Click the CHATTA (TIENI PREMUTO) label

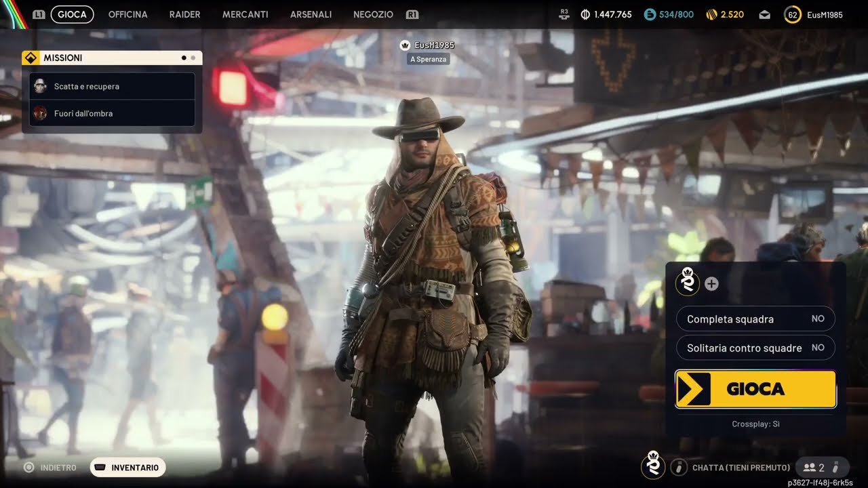(741, 468)
